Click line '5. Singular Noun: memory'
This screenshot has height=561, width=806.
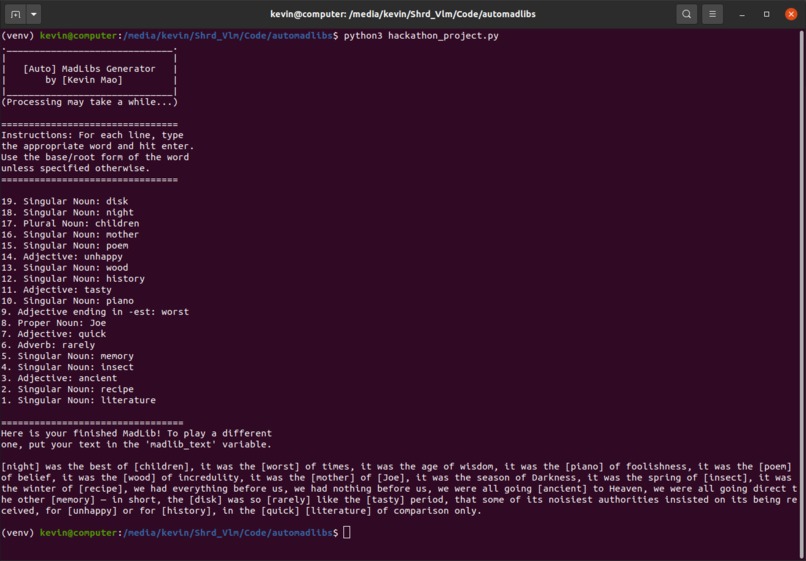67,356
